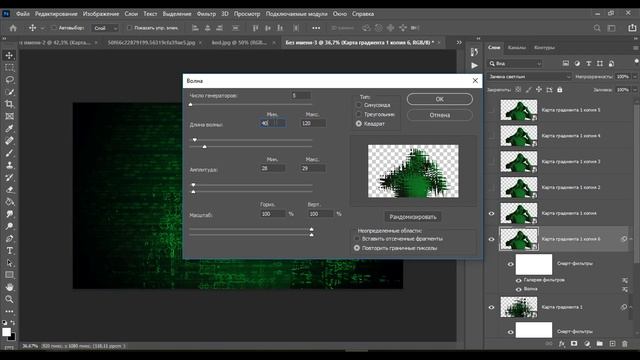Select the Lasso tool

point(9,80)
